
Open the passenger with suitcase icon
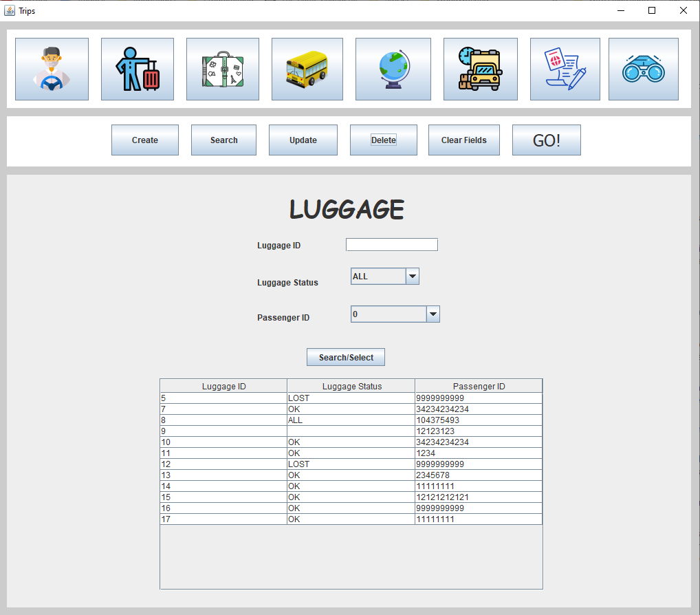pos(138,69)
